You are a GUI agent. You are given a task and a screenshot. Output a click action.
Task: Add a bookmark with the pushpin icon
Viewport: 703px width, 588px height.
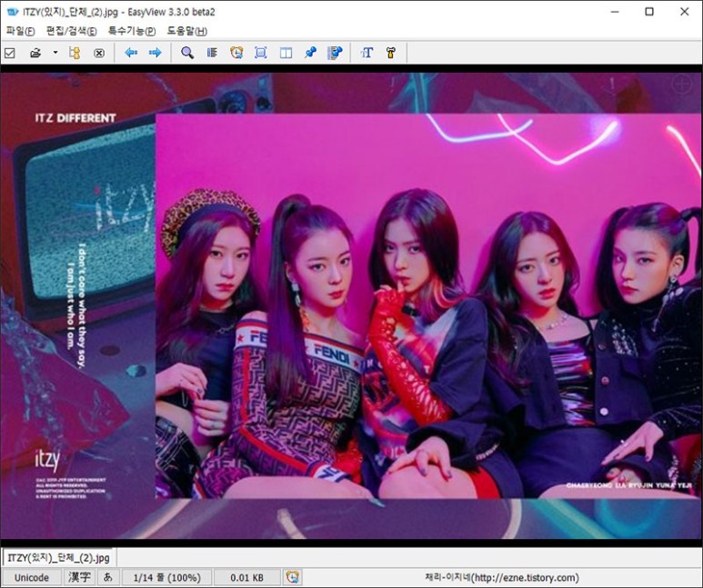tap(310, 53)
